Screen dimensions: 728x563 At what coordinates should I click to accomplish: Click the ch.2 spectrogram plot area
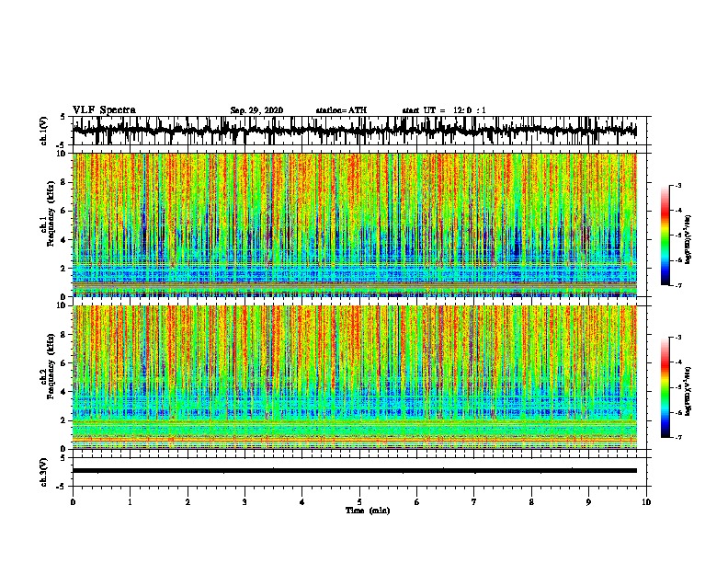point(355,377)
